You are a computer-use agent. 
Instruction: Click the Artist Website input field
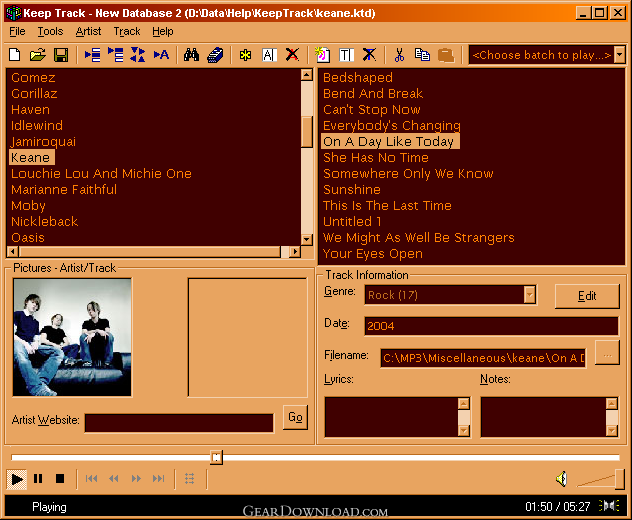tap(179, 423)
